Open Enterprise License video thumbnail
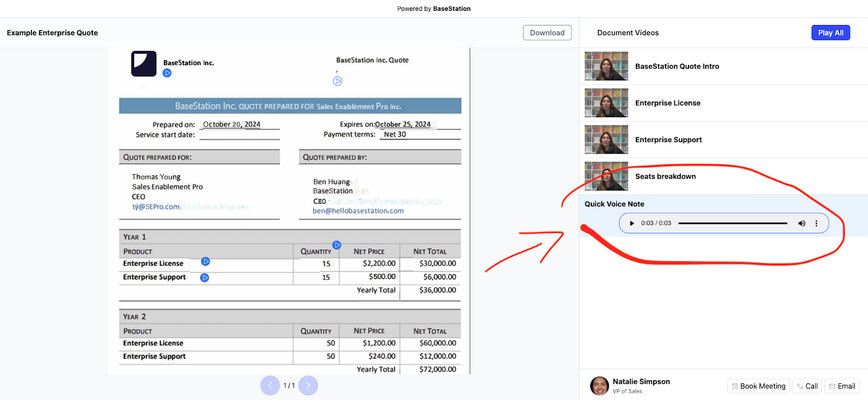Screen dimensions: 868x400 [607, 103]
